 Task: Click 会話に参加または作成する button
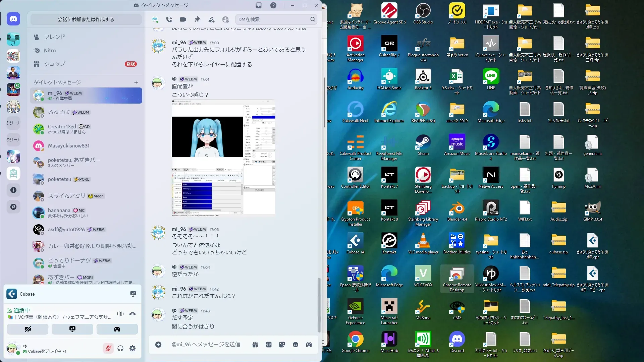(86, 19)
